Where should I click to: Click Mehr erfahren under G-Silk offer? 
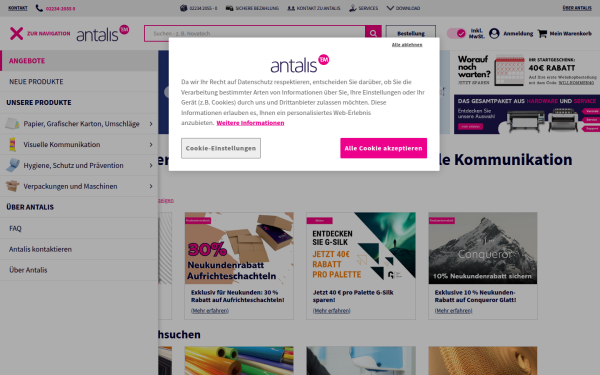pos(331,311)
